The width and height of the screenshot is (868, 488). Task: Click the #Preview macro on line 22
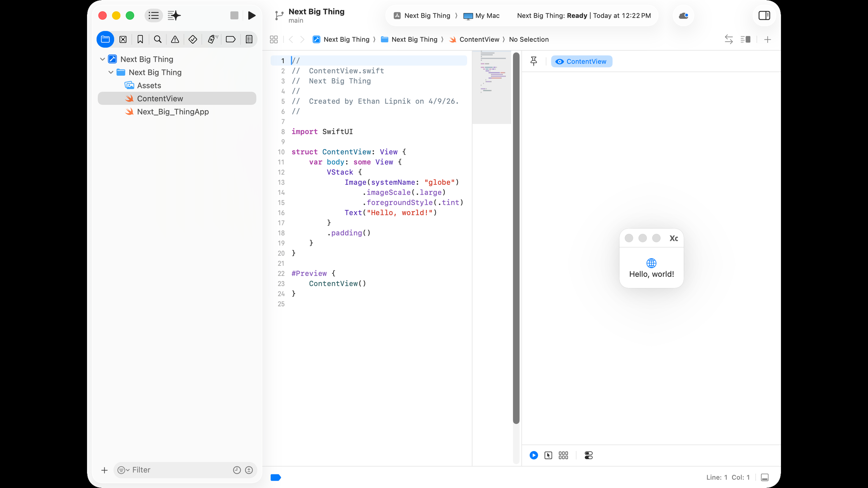click(309, 273)
